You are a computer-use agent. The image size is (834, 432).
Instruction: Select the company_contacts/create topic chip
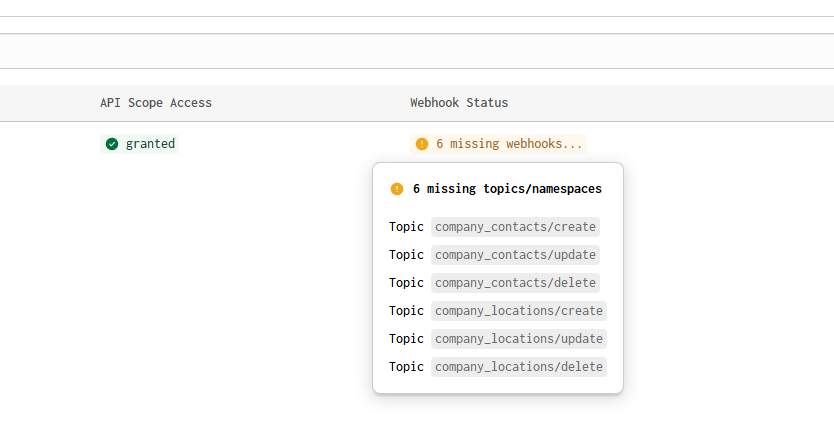pos(515,227)
